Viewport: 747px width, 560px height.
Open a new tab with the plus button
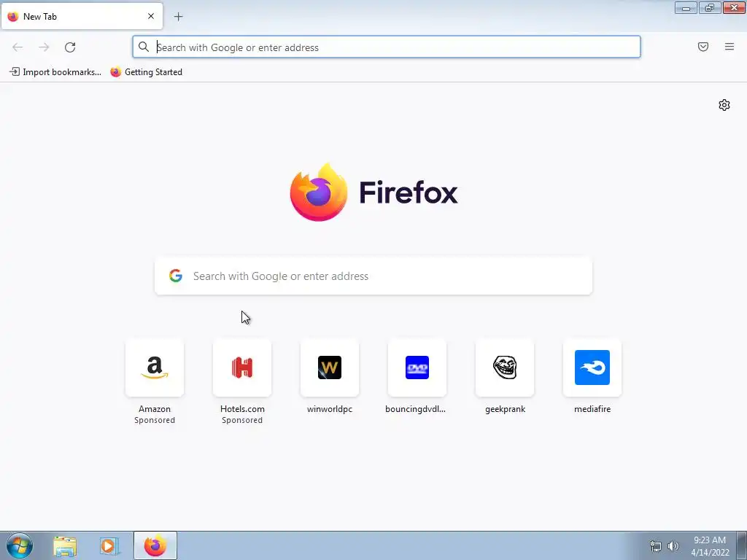point(178,17)
